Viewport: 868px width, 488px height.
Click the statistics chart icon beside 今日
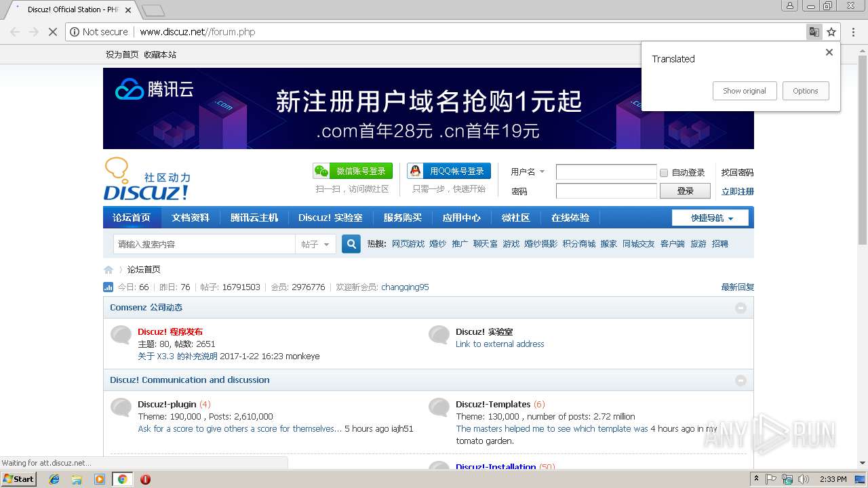(108, 287)
